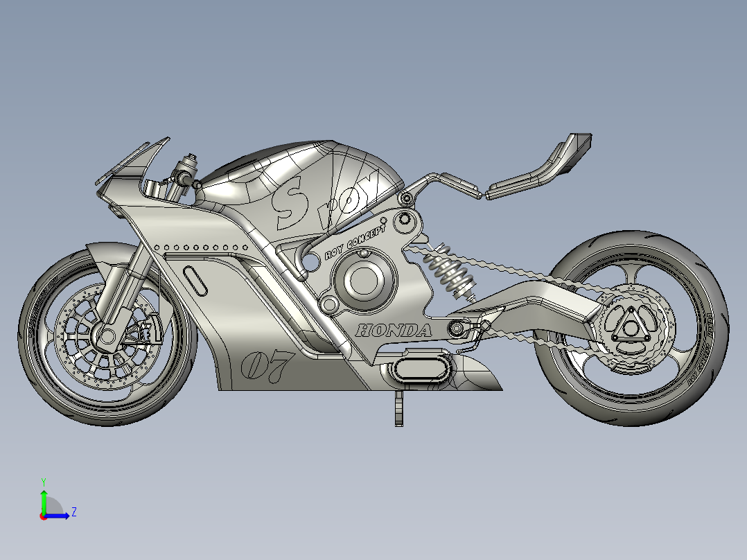Pick the circular engine cover
This screenshot has width=747, height=560.
364,280
